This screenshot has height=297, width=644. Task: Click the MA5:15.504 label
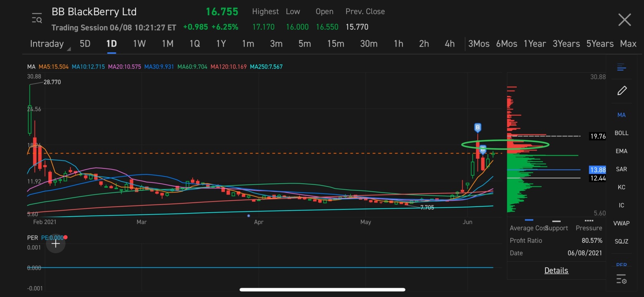54,67
